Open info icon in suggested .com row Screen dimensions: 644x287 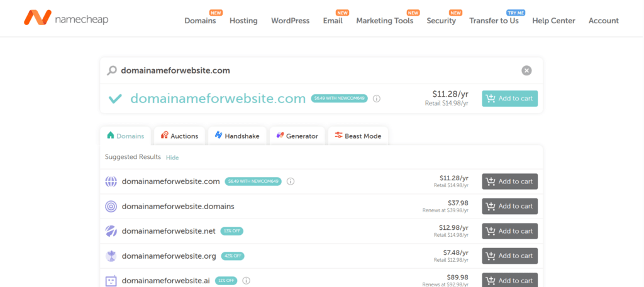291,181
